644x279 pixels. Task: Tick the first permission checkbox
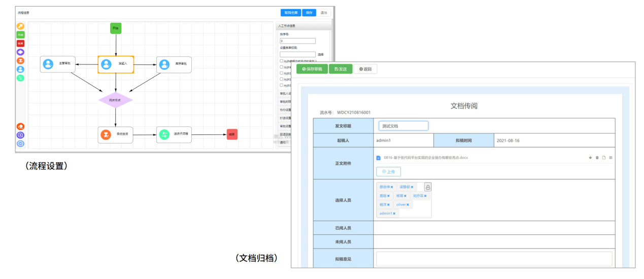(x=282, y=61)
